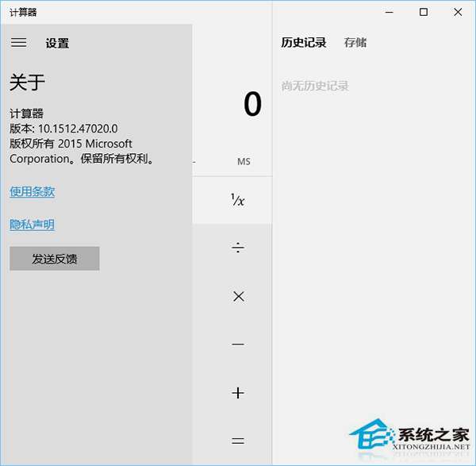Click the 计算器 window title
The width and height of the screenshot is (476, 466).
23,13
